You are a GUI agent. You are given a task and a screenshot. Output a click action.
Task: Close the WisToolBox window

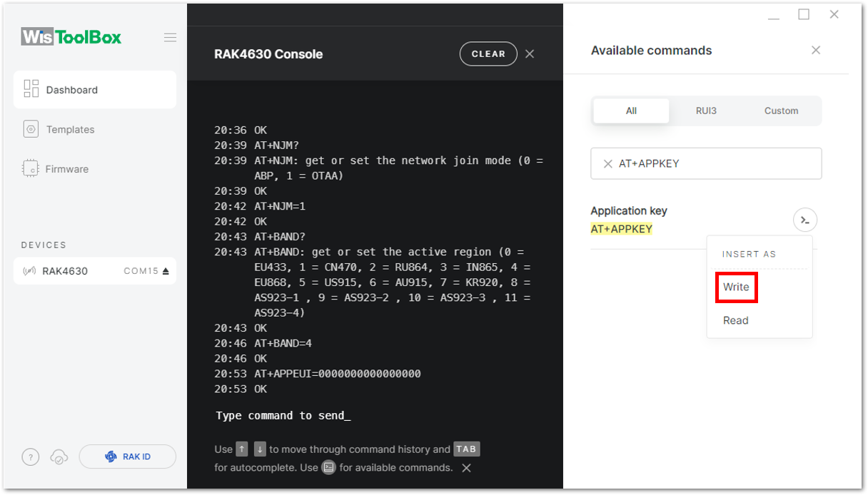pos(834,14)
